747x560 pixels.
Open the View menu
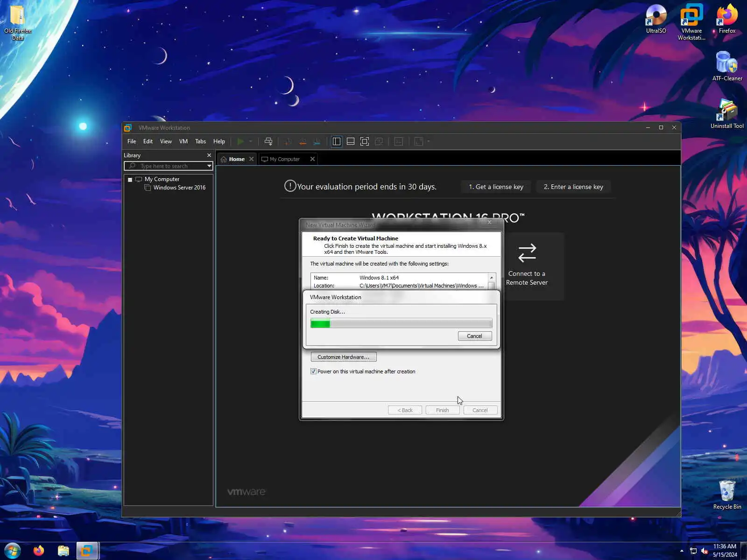click(166, 141)
